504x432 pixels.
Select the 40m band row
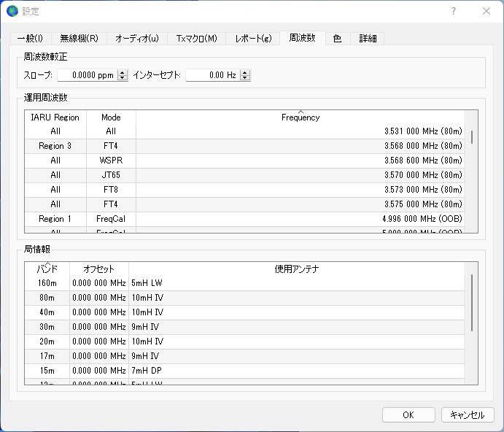point(245,312)
